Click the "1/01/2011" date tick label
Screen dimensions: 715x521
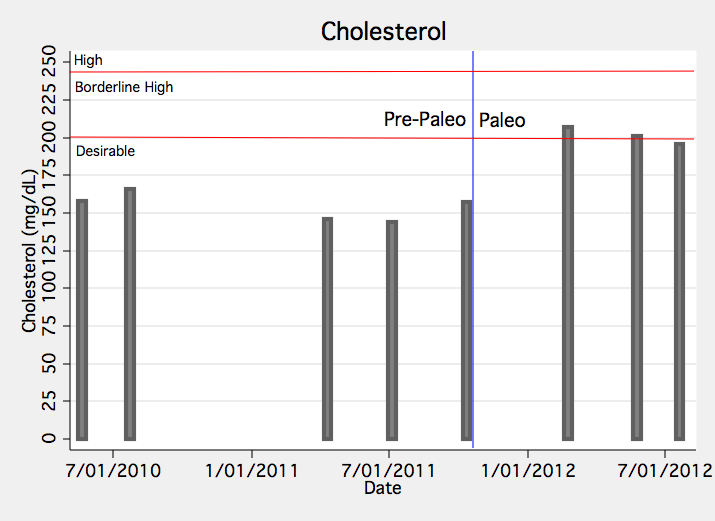[251, 471]
